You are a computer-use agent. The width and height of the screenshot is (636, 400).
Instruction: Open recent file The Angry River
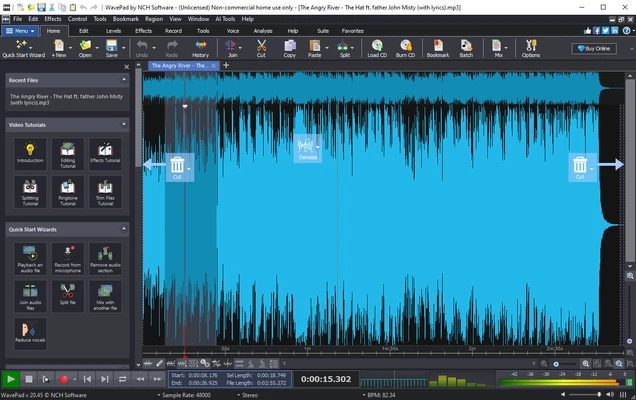point(67,99)
